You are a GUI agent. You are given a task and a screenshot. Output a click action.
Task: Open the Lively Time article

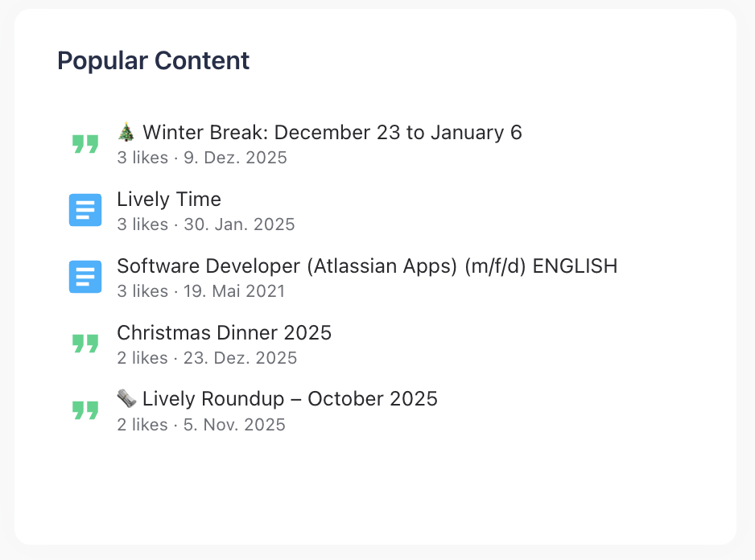(x=169, y=199)
